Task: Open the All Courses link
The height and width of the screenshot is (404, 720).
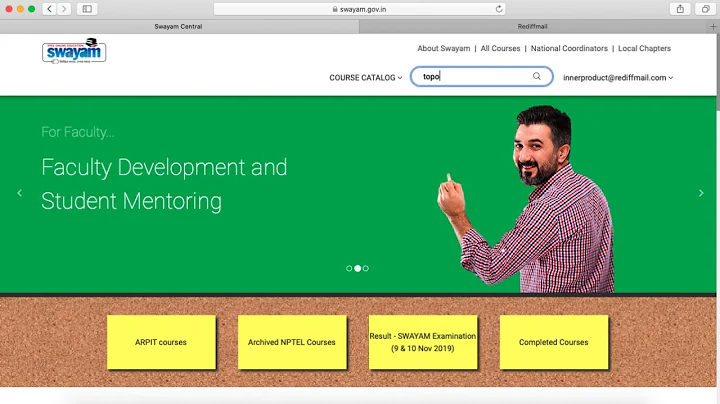Action: (x=501, y=48)
